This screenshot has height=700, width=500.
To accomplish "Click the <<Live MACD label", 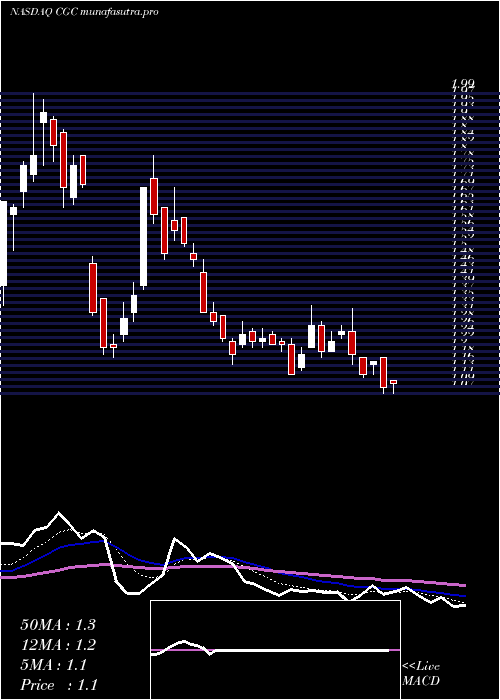I will (x=421, y=674).
